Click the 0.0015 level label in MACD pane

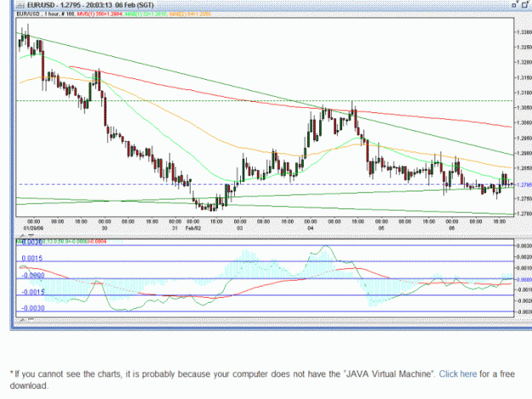tap(32, 259)
